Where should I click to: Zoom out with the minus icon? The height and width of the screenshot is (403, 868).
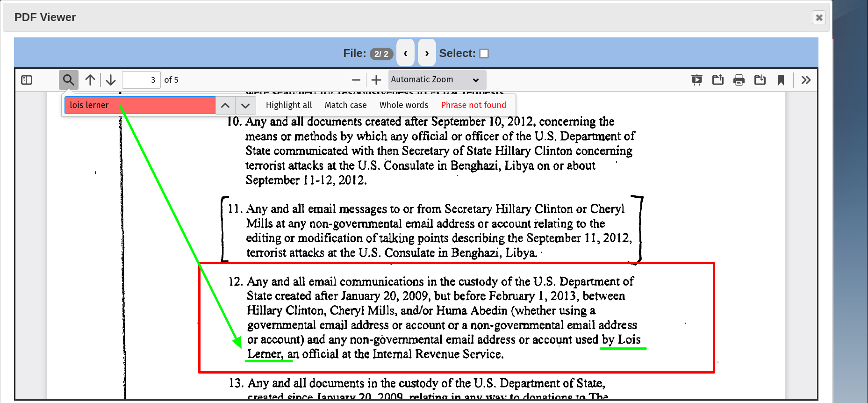[x=356, y=80]
